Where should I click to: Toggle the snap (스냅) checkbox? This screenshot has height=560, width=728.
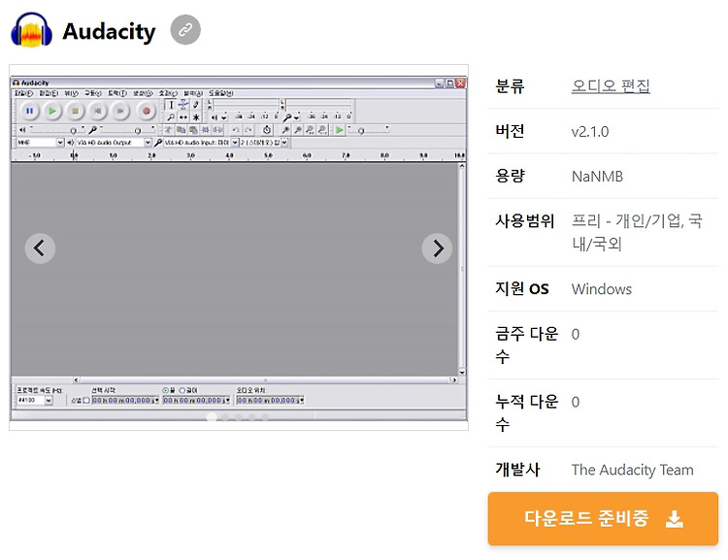point(86,400)
